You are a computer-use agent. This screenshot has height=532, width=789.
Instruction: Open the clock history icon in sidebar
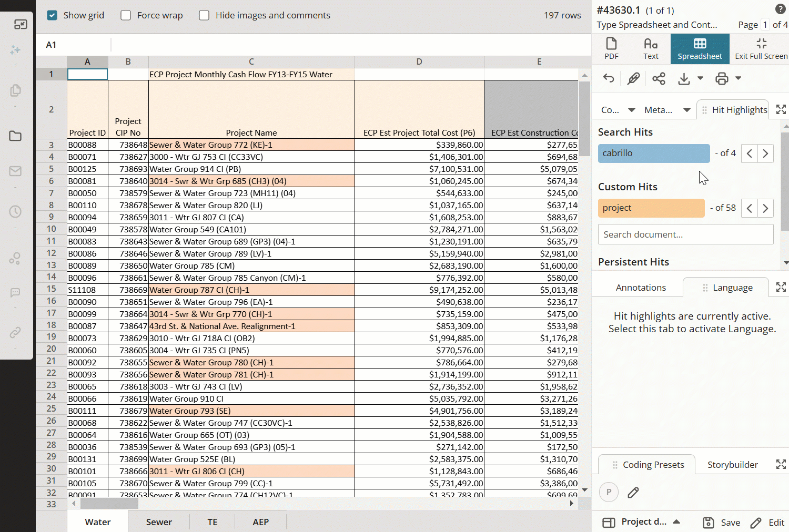[x=15, y=211]
